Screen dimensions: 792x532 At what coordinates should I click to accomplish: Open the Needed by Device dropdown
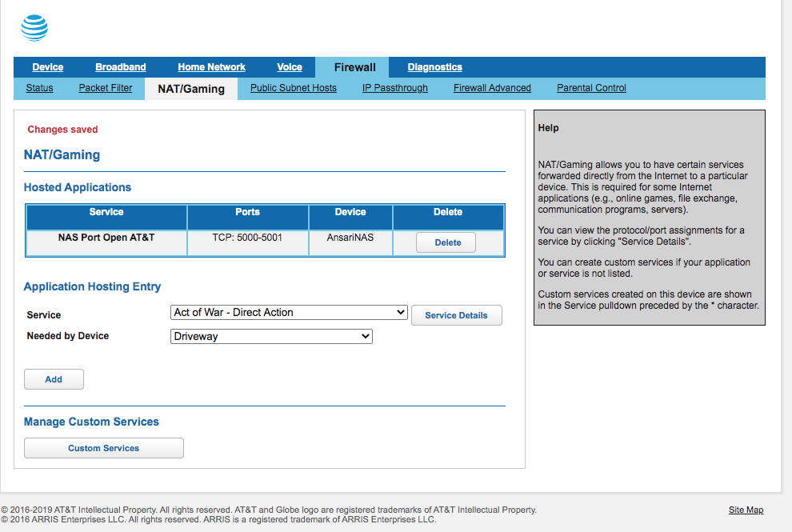tap(272, 337)
